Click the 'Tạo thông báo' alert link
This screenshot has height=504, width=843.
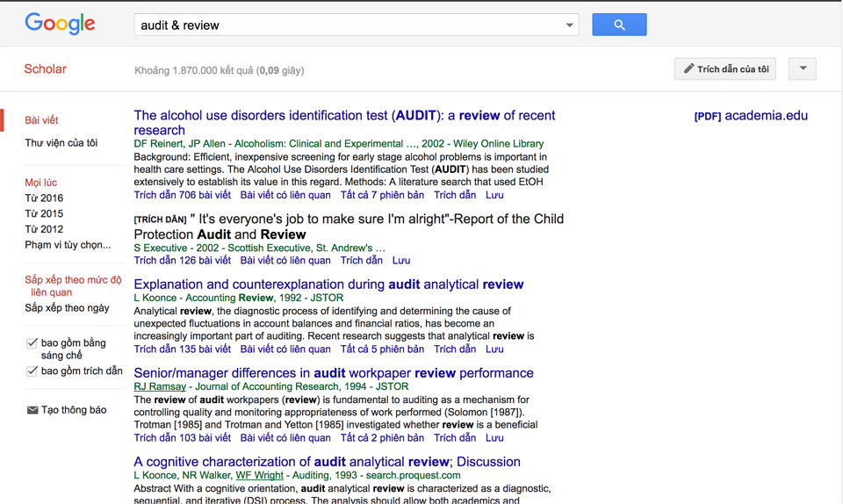[x=74, y=410]
